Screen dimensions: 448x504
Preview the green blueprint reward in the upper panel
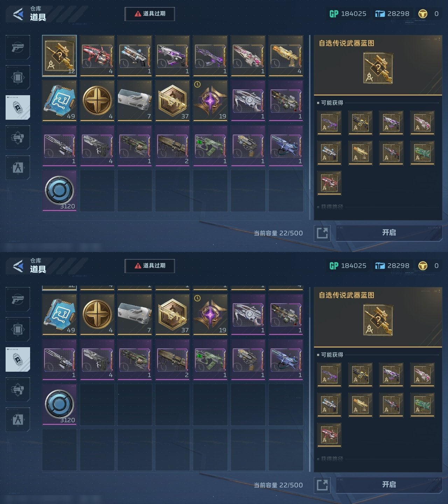[x=422, y=153]
